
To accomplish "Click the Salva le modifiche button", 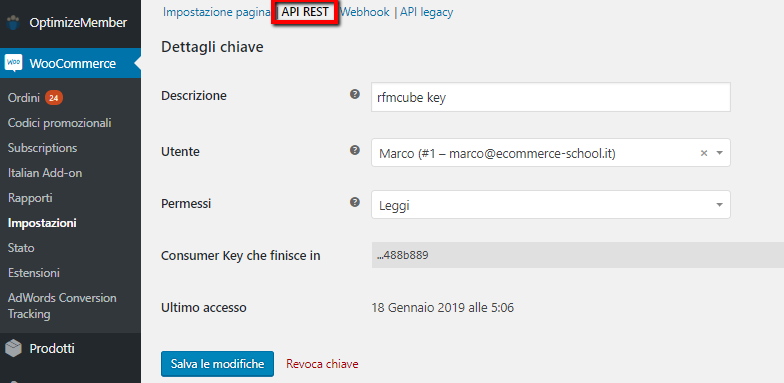I will (218, 364).
